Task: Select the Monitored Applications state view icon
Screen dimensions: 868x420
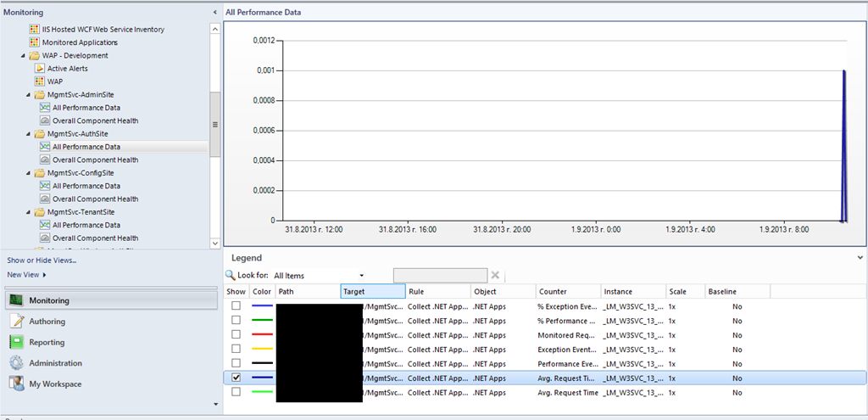Action: click(x=34, y=42)
